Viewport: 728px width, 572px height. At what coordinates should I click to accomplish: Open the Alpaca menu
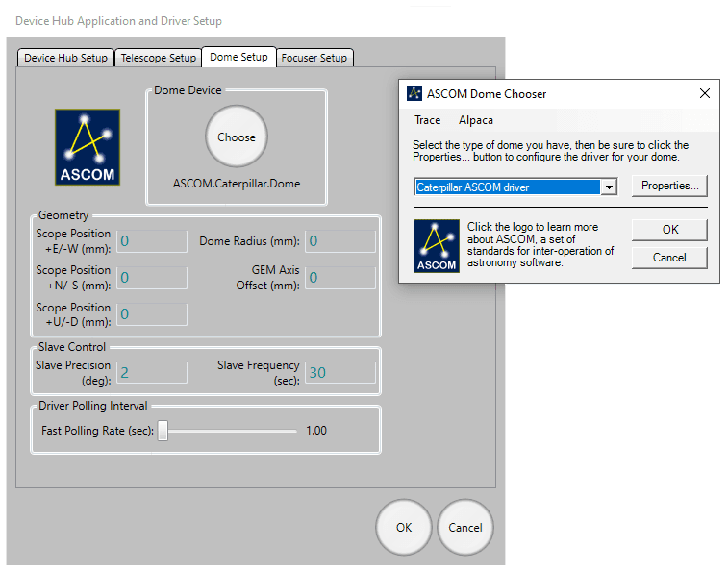tap(476, 120)
